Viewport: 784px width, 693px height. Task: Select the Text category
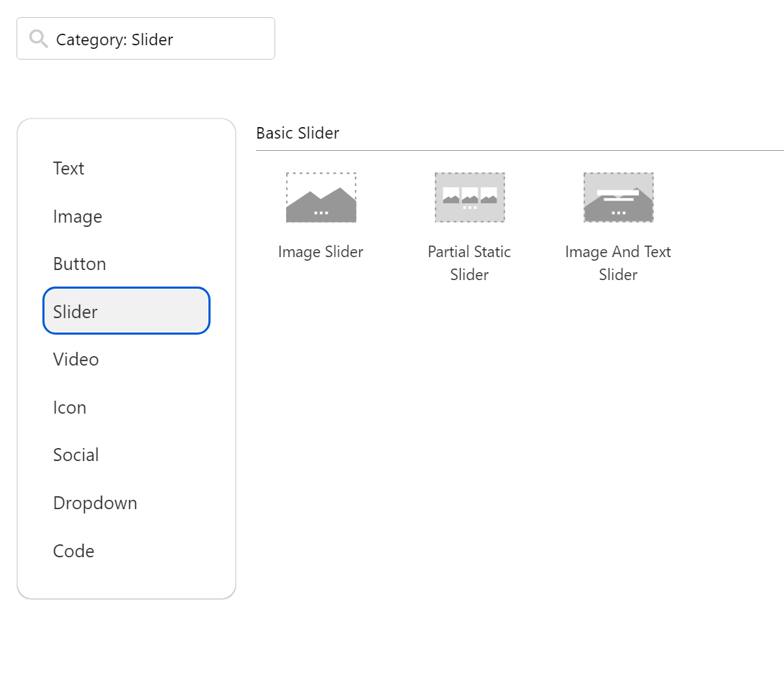[x=69, y=169]
